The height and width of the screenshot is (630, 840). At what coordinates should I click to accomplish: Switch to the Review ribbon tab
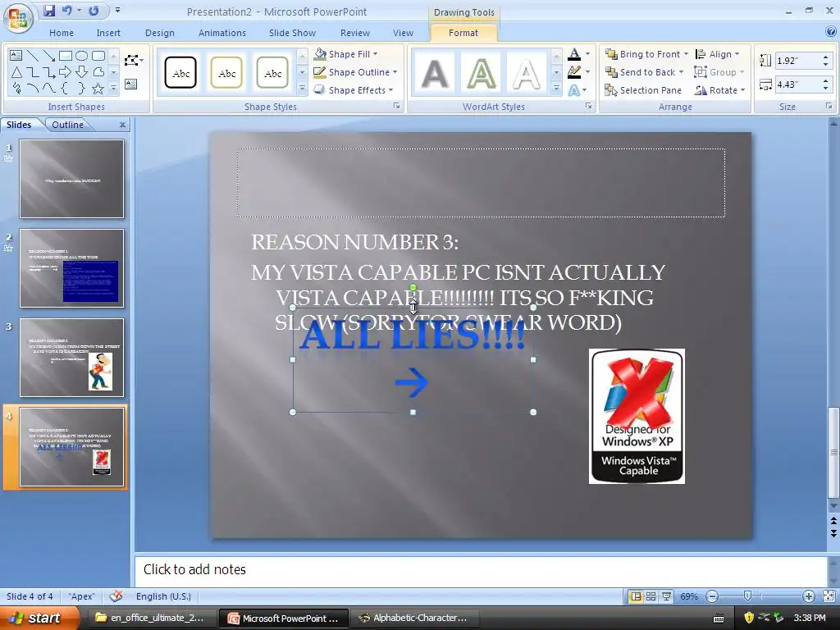tap(354, 33)
